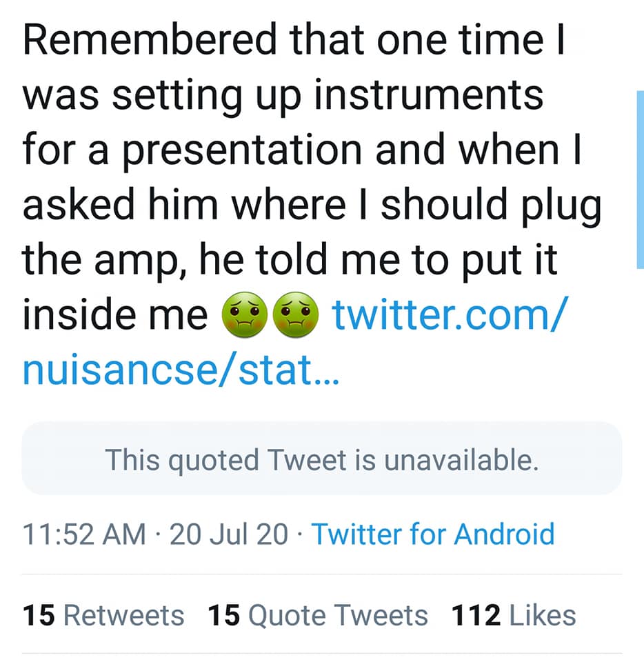Screen dimensions: 644x662
Task: Click the first nauseated face emoji
Action: click(242, 317)
